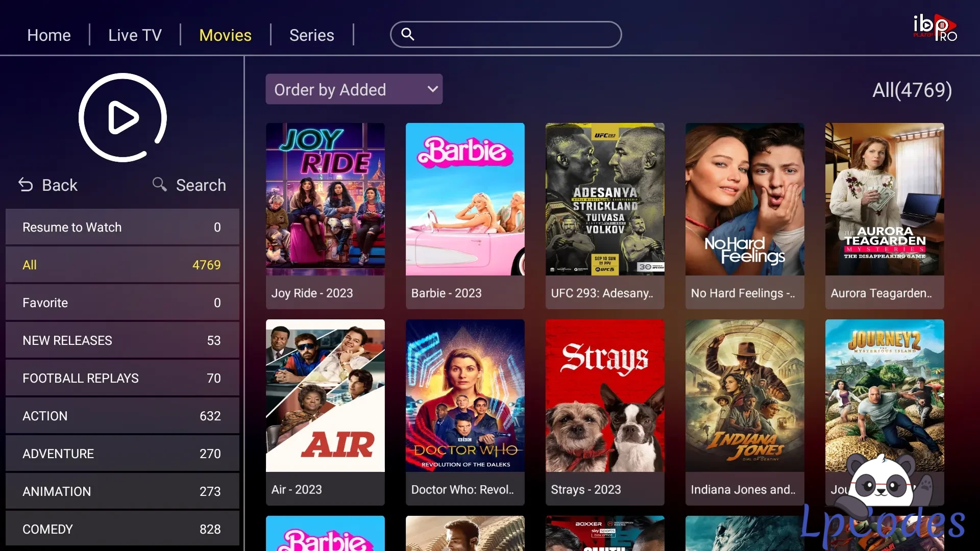The image size is (980, 551).
Task: Open the Favorite category
Action: click(x=122, y=303)
